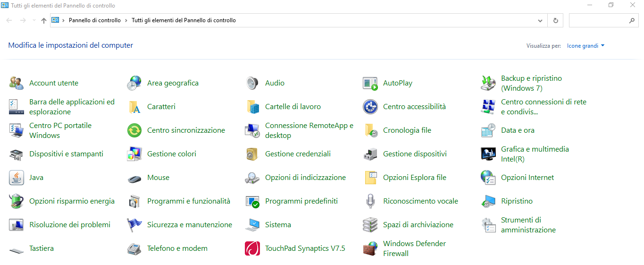Open the Riconoscimento vocale microphone icon
This screenshot has width=644, height=265.
coord(370,201)
